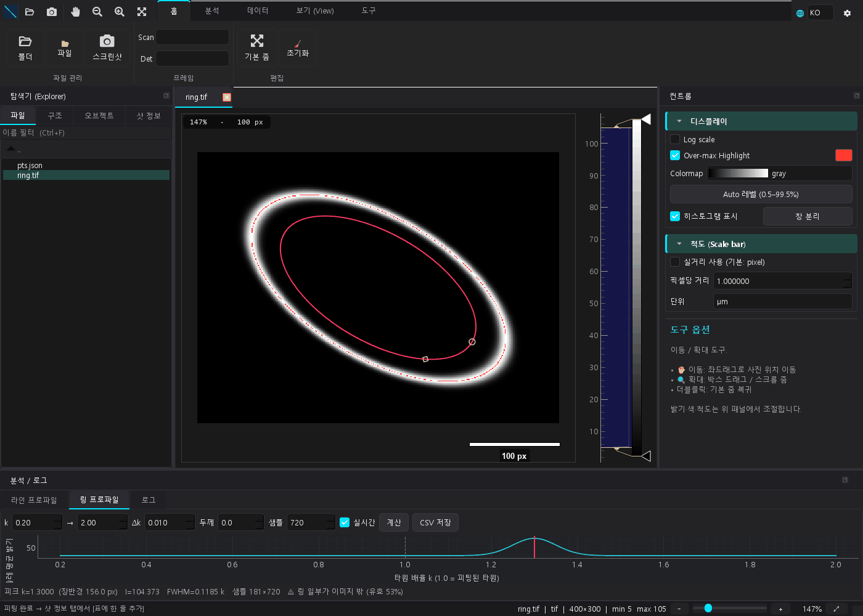Screen dimensions: 863x616
Task: Undock the 탐색기 (Explorer) panel
Action: [166, 95]
